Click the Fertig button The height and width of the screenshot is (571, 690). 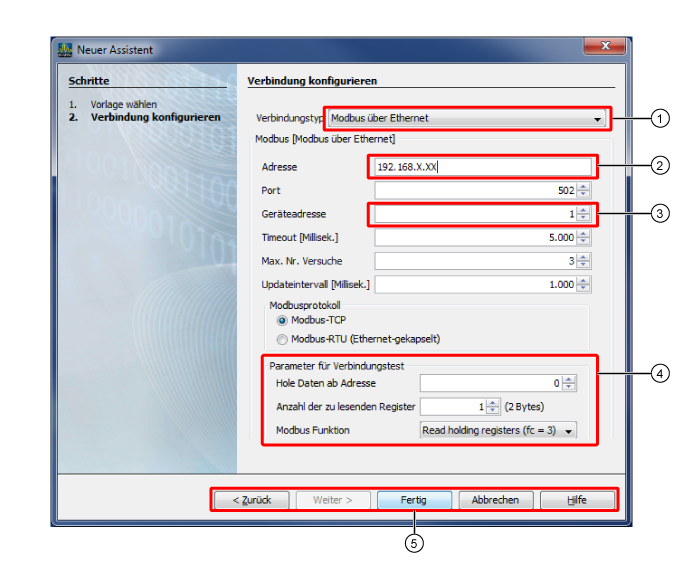[x=414, y=500]
